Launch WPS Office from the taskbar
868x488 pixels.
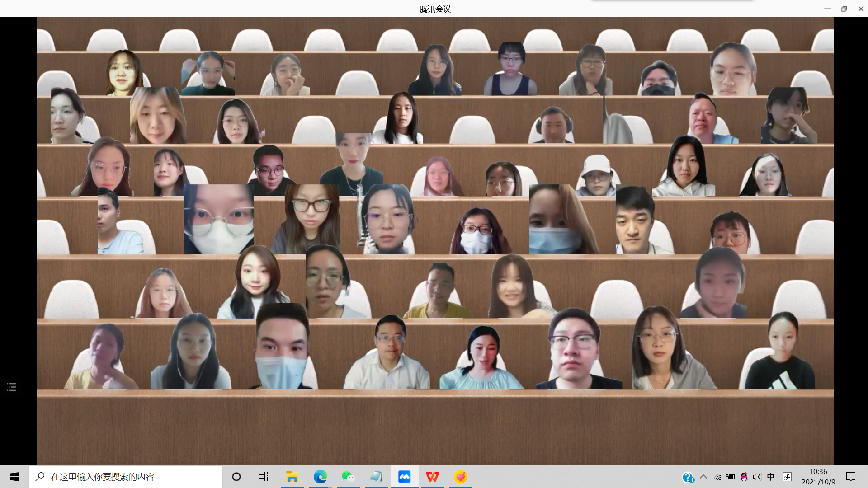432,477
